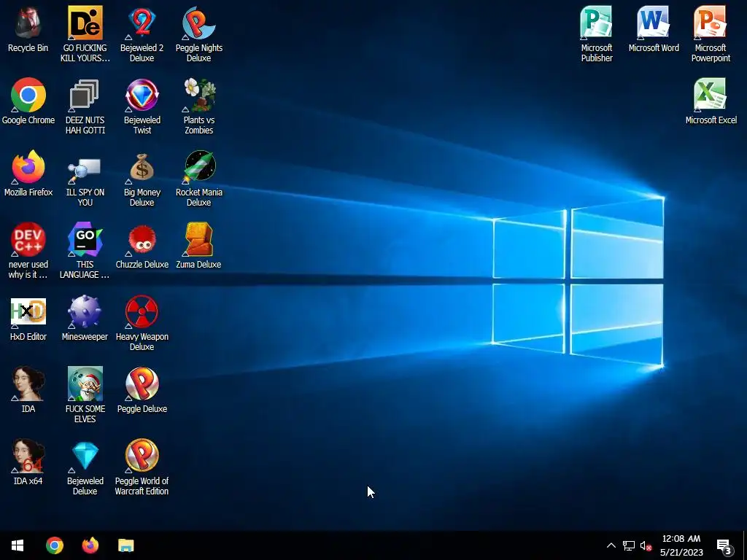Show hidden system tray icons

(611, 545)
